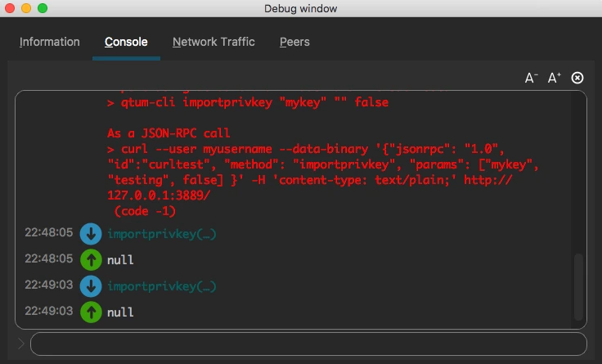
Task: Clear the console output
Action: pos(577,78)
